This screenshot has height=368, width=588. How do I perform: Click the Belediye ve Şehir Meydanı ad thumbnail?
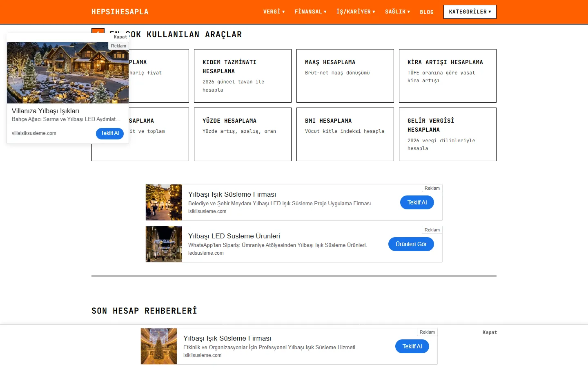164,202
